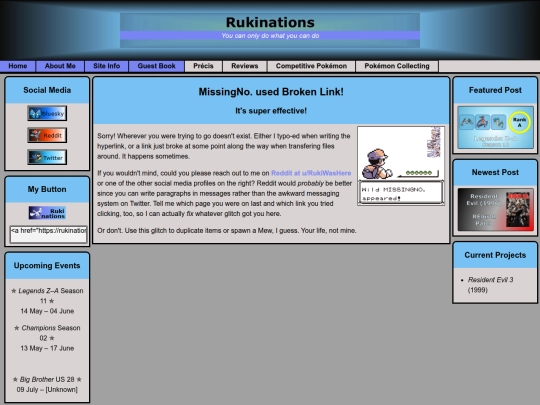Open the Reddit social media badge
Image resolution: width=540 pixels, height=405 pixels.
(x=47, y=135)
